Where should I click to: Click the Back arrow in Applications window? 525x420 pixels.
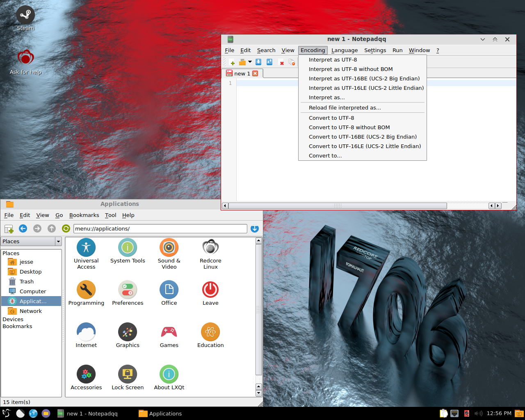(x=23, y=228)
